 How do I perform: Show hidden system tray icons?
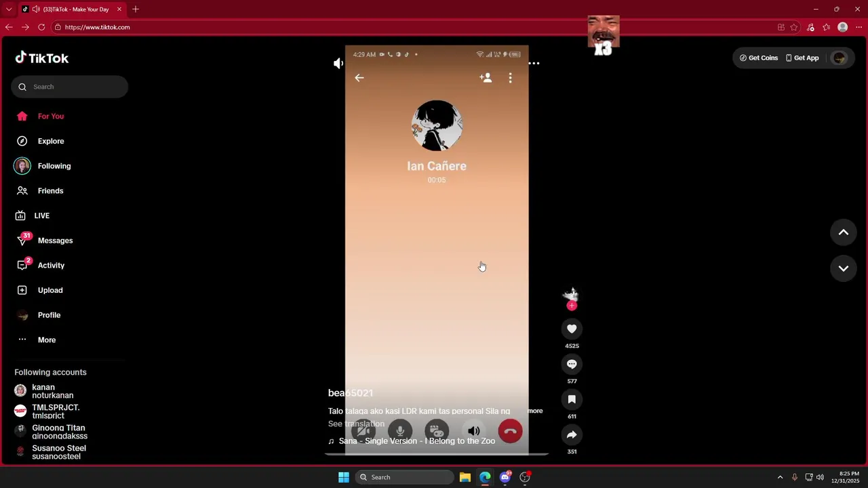(x=780, y=477)
